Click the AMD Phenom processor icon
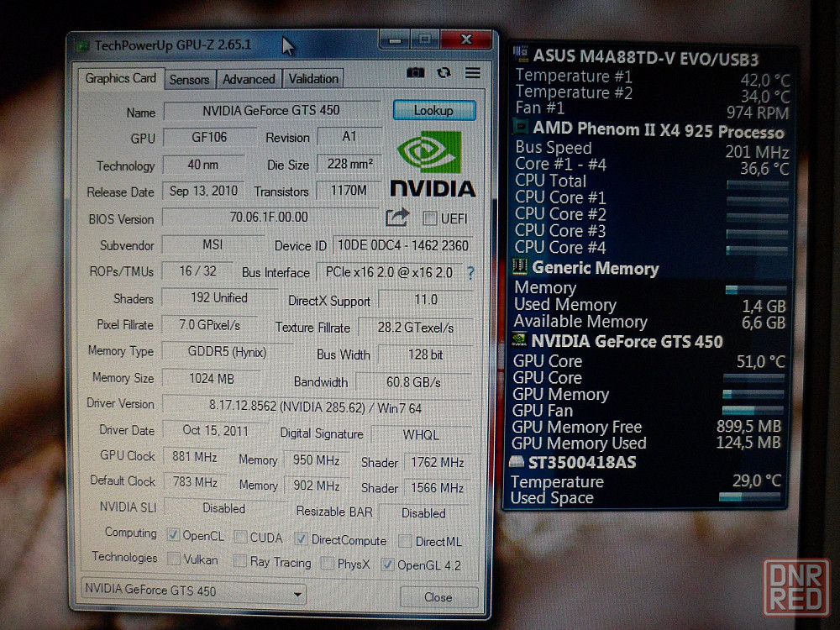The image size is (840, 630). 520,128
